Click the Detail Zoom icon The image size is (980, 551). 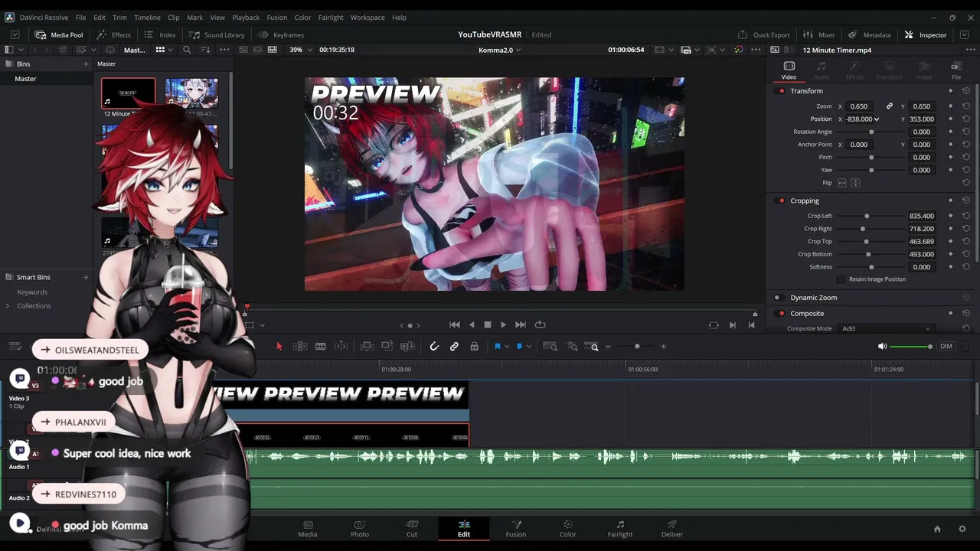(572, 347)
